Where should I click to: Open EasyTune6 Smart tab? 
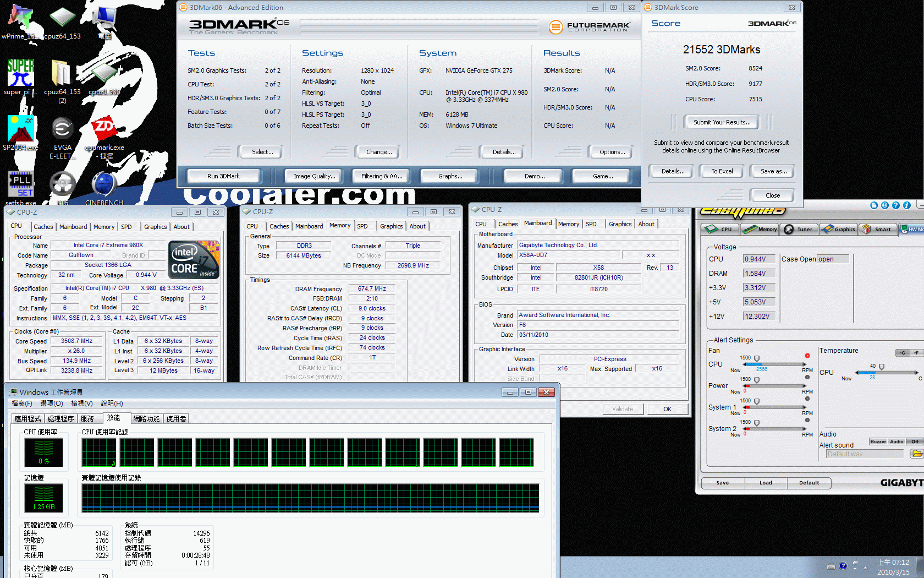pyautogui.click(x=878, y=230)
